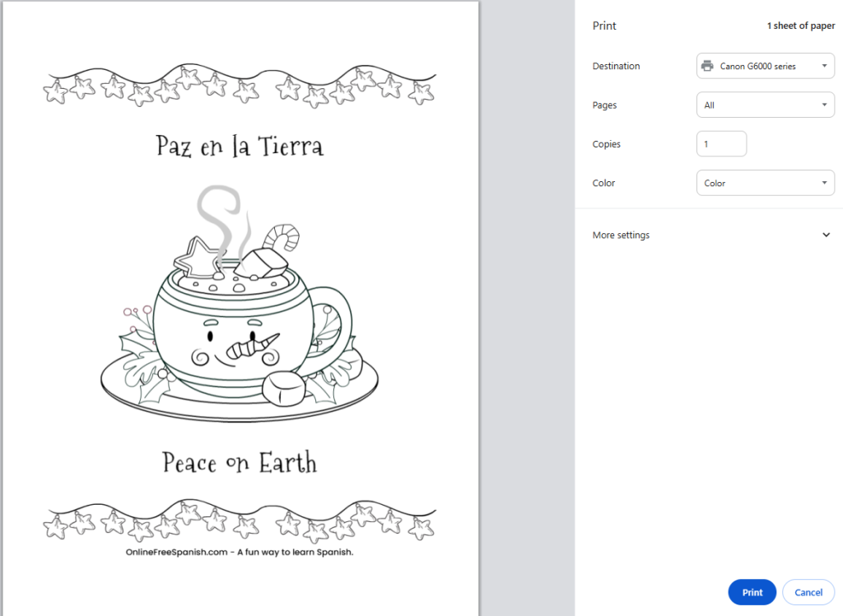Open the Pages dropdown set to All
The height and width of the screenshot is (616, 843).
tap(765, 105)
